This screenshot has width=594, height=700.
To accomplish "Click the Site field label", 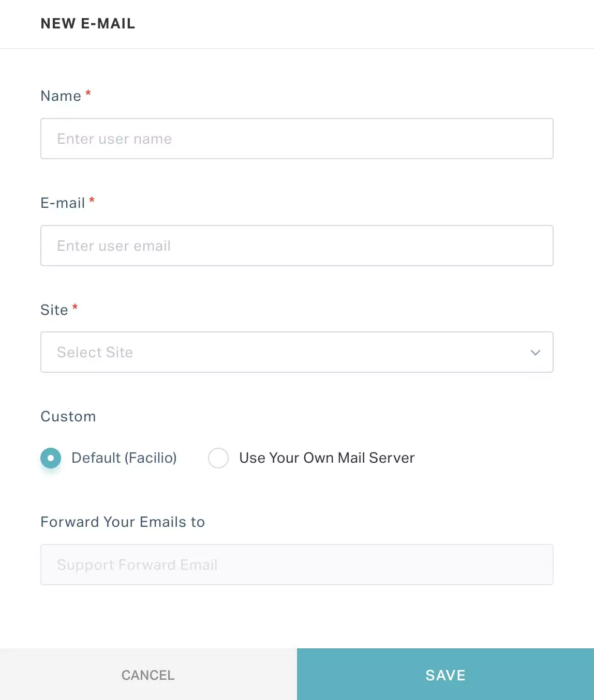I will click(x=54, y=310).
